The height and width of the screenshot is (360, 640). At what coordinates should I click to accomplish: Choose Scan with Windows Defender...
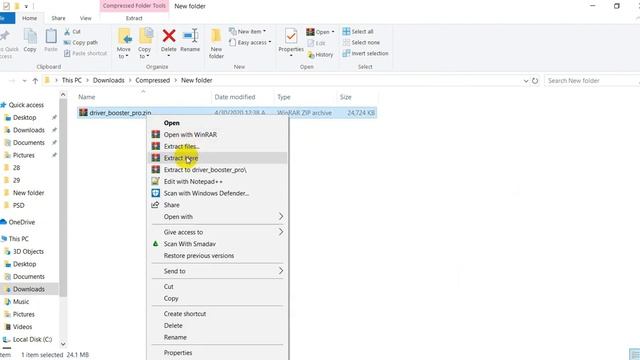218,193
